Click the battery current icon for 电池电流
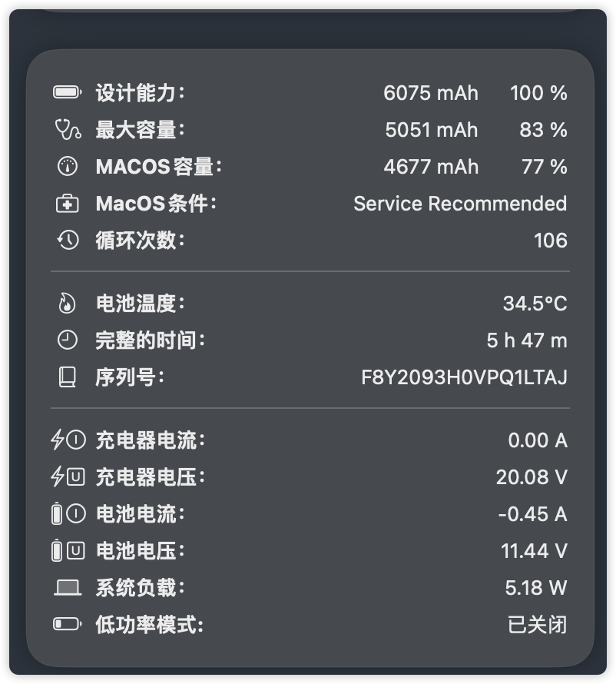This screenshot has width=616, height=684. coord(68,514)
